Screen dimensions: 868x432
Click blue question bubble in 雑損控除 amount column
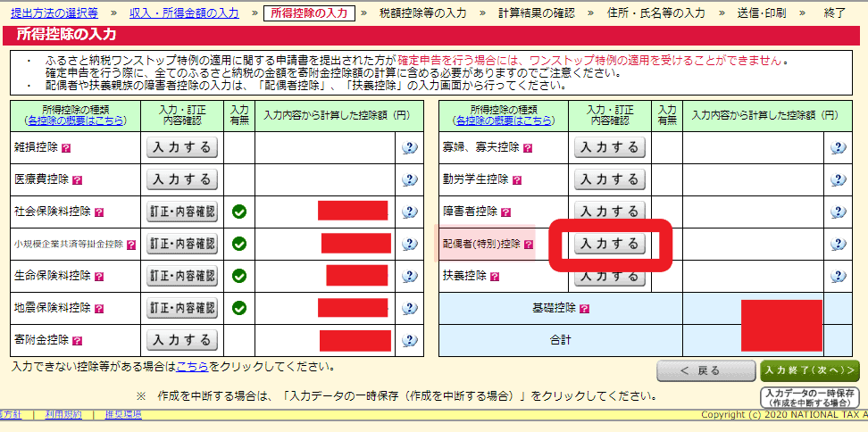click(x=410, y=147)
